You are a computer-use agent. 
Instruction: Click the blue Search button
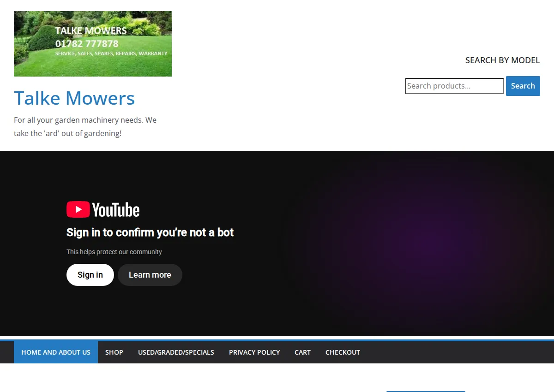(523, 86)
